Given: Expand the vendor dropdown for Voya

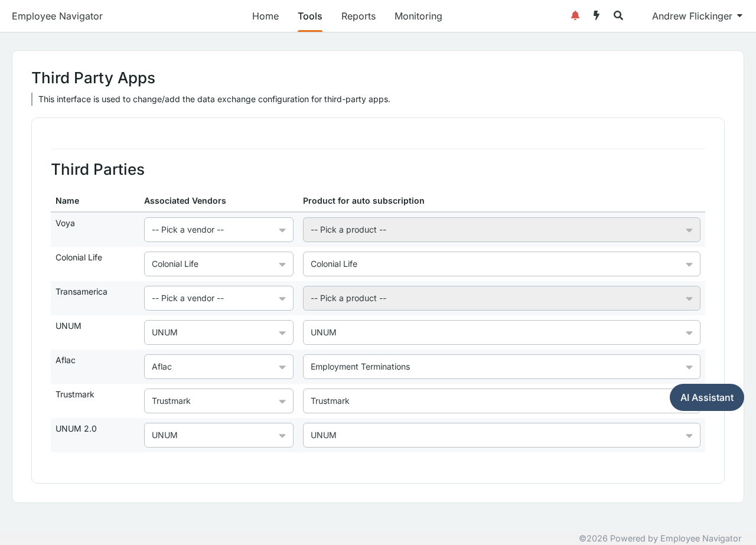Looking at the screenshot, I should 219,230.
